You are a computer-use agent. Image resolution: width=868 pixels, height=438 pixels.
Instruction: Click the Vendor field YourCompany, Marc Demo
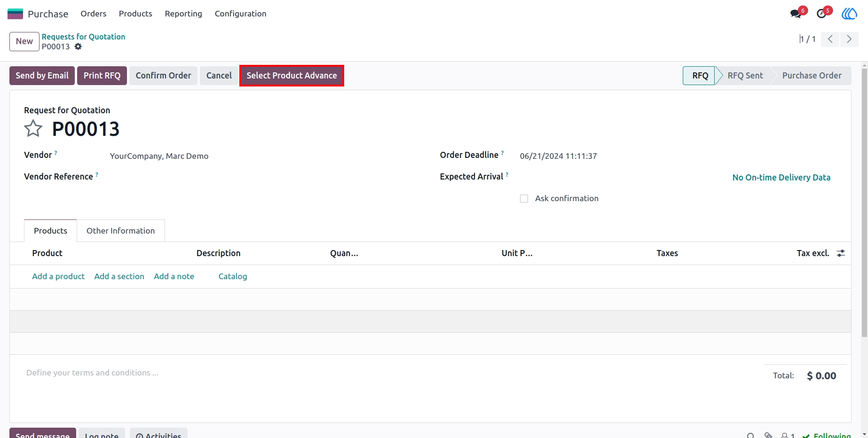coord(159,156)
